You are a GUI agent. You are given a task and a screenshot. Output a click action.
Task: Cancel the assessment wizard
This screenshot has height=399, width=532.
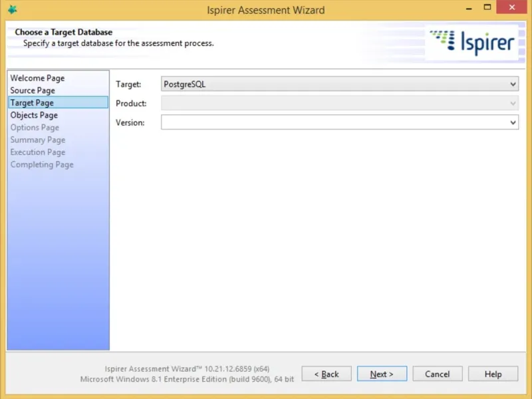pos(438,374)
